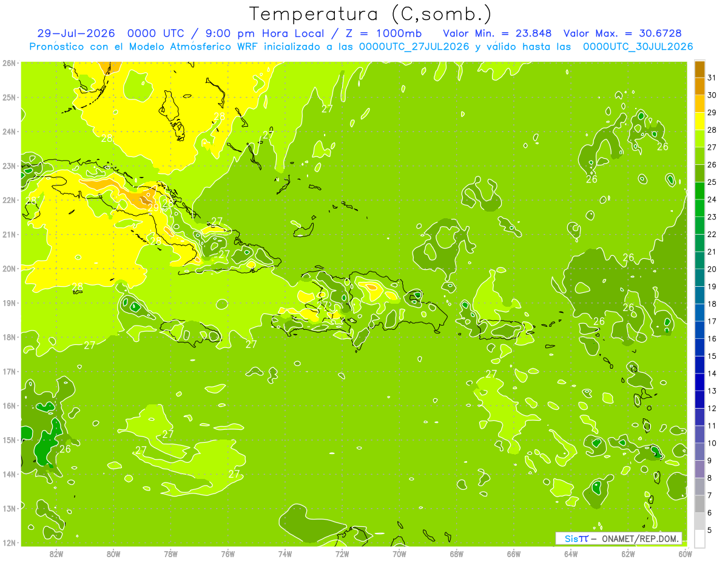Click the 80W longitude axis label
Image resolution: width=728 pixels, height=562 pixels.
coord(113,554)
